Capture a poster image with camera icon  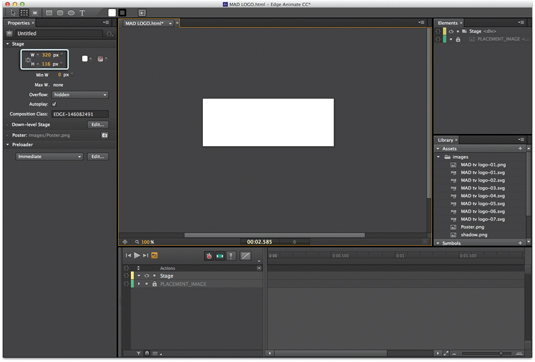105,135
